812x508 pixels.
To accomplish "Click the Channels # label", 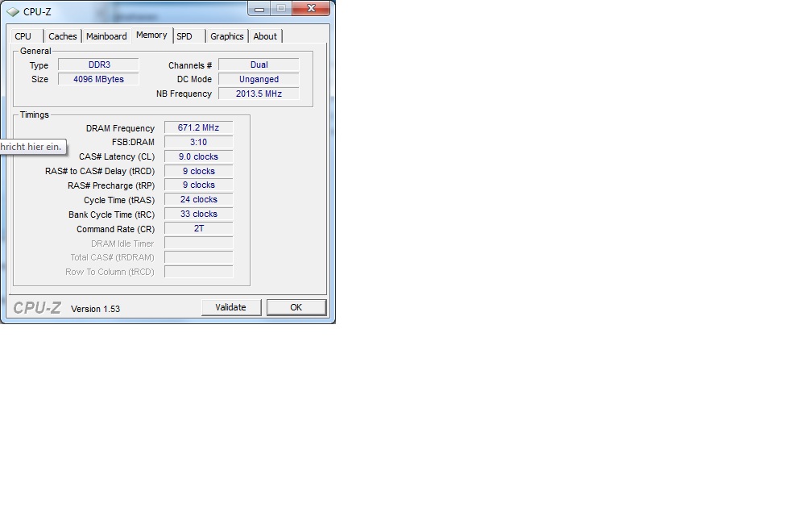I will pos(190,65).
